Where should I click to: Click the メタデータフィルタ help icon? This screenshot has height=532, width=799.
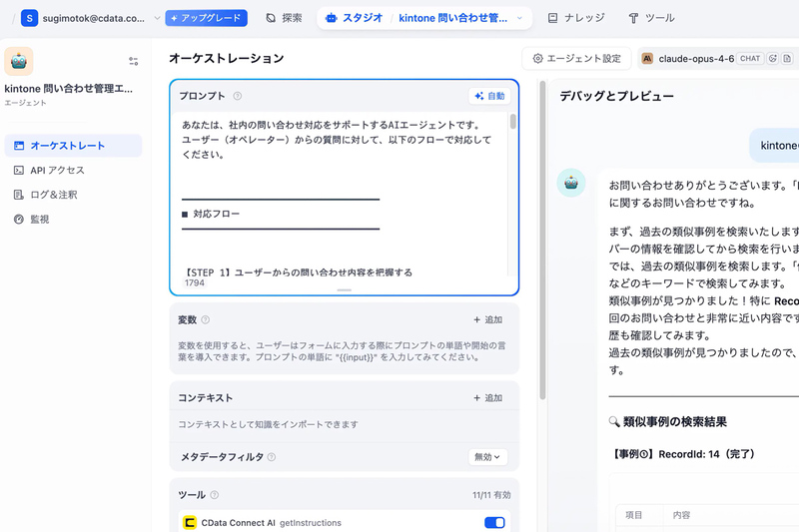pyautogui.click(x=272, y=457)
